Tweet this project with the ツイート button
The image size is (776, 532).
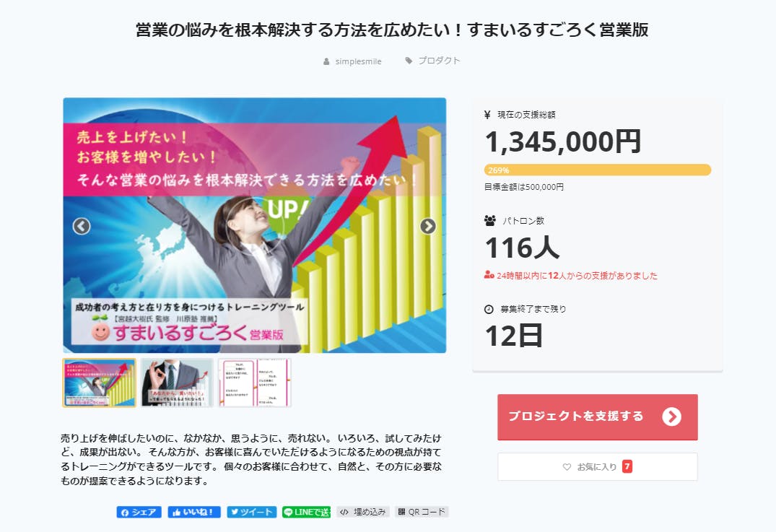[251, 512]
